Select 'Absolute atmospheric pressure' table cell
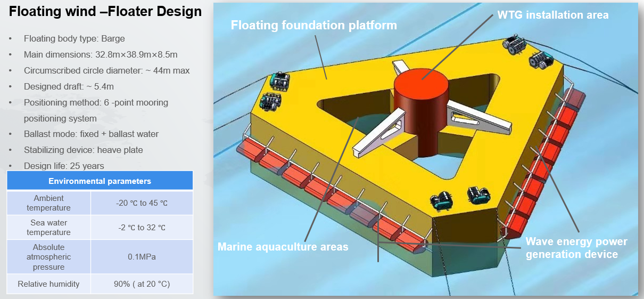This screenshot has height=299, width=644. [x=48, y=257]
